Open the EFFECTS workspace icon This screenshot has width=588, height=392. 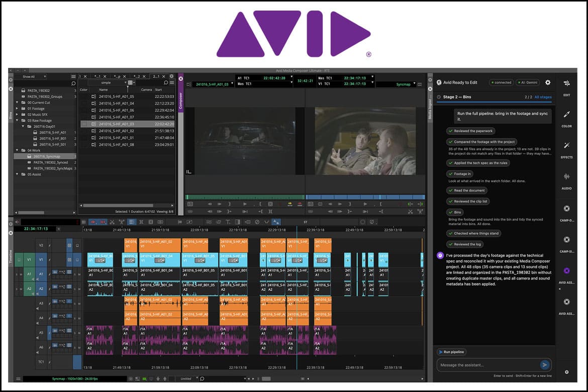tap(566, 145)
